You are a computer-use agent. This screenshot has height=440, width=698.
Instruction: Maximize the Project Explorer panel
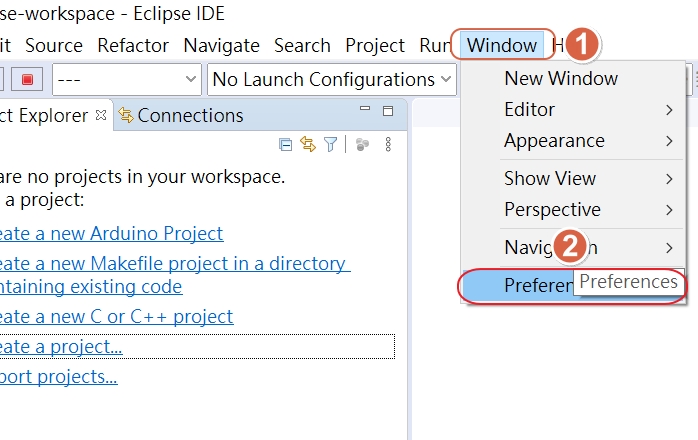(388, 111)
